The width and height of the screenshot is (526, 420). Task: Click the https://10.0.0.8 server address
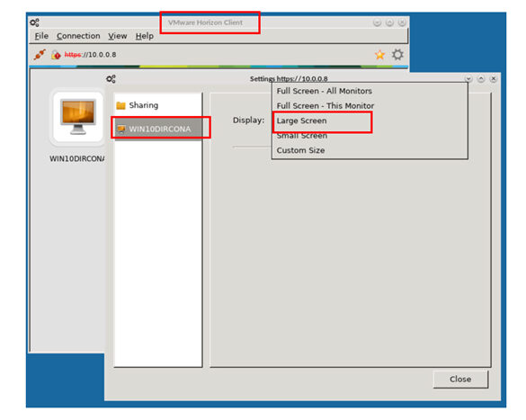[90, 54]
